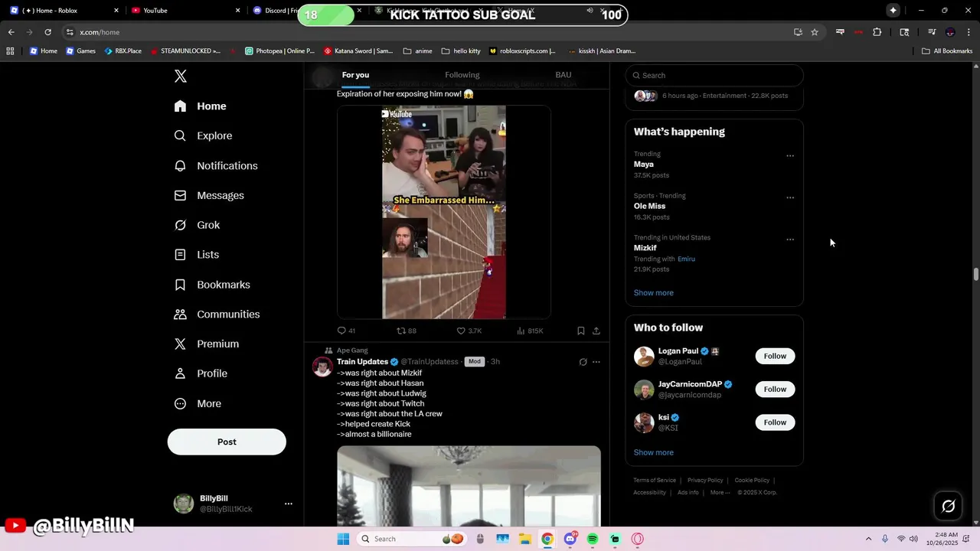
Task: Switch to the Discord browser tab
Action: pos(274,11)
